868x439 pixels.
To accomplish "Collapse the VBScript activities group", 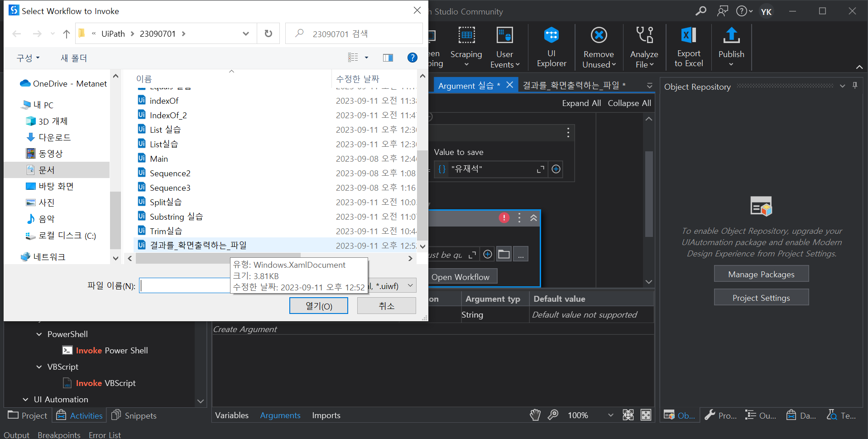I will pyautogui.click(x=39, y=367).
